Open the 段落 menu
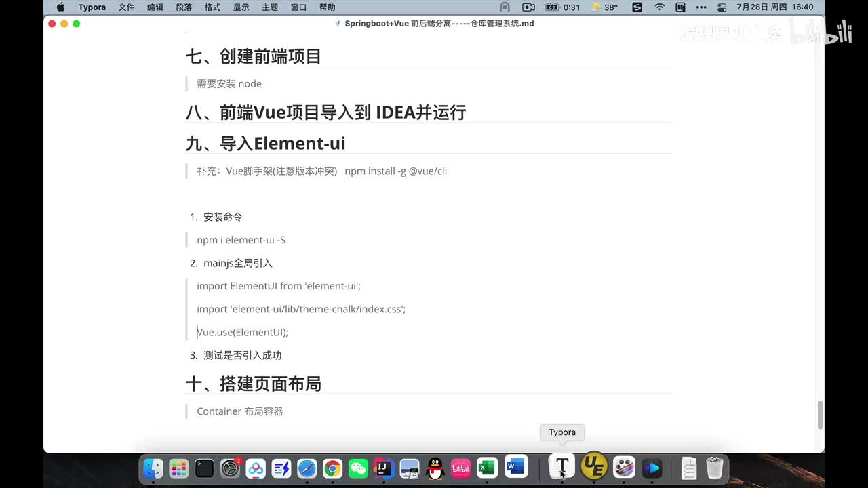The width and height of the screenshot is (868, 488). (184, 7)
